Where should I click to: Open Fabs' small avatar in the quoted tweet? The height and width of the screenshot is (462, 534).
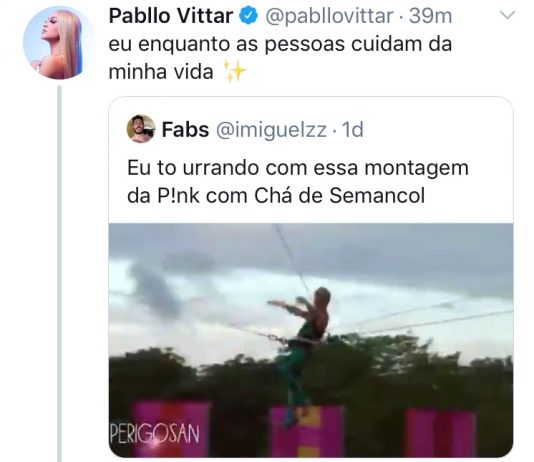[141, 129]
